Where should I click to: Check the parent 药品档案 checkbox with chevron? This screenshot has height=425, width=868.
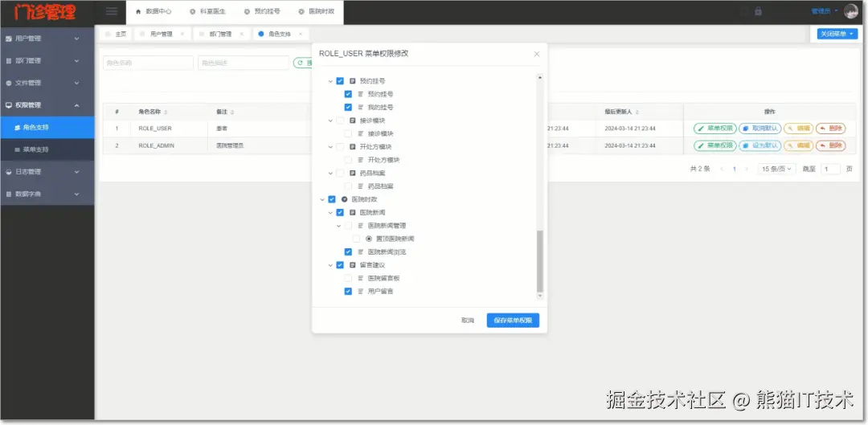340,174
